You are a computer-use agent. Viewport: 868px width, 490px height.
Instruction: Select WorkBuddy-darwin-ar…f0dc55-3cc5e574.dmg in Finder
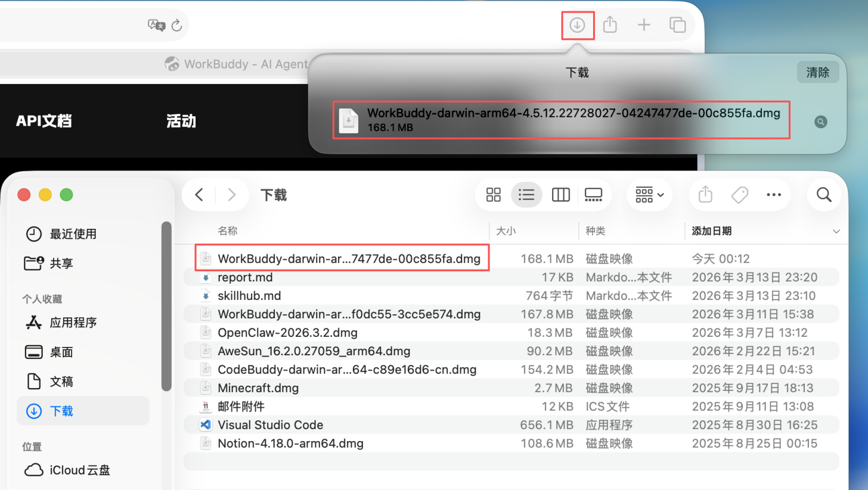point(349,314)
